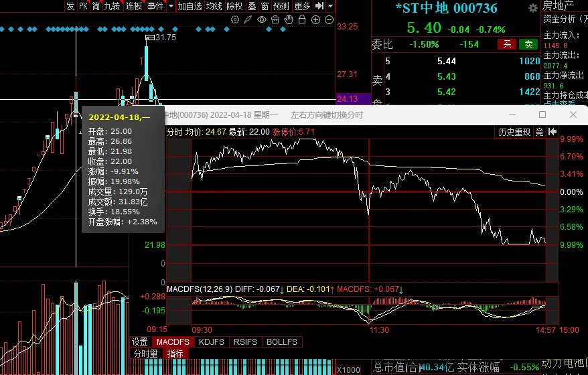
Task: Click sell level 4 price 5.43
Action: (447, 76)
